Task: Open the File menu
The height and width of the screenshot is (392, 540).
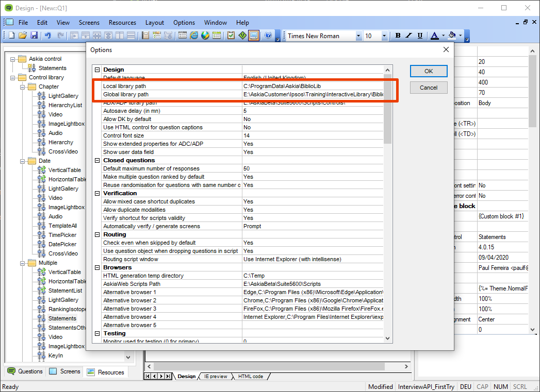Action: click(x=23, y=23)
